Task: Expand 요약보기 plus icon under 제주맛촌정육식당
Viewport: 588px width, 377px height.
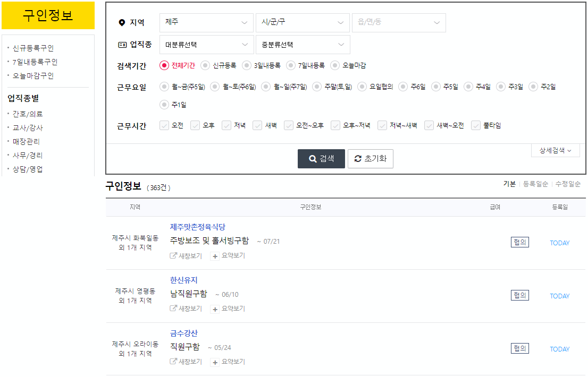Action: (x=214, y=256)
